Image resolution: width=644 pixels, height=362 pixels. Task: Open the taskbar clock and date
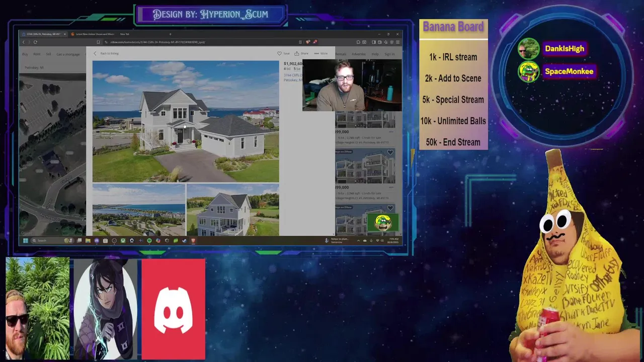tap(393, 240)
